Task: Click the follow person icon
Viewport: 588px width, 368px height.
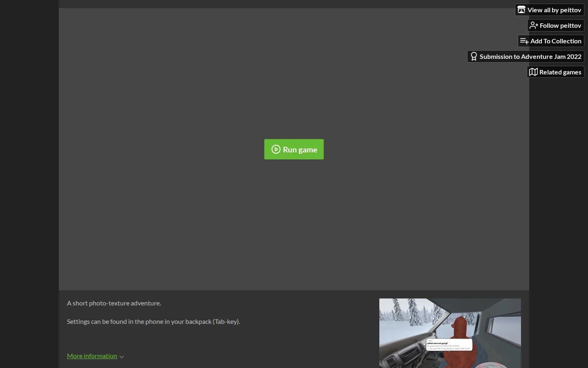Action: pyautogui.click(x=534, y=25)
